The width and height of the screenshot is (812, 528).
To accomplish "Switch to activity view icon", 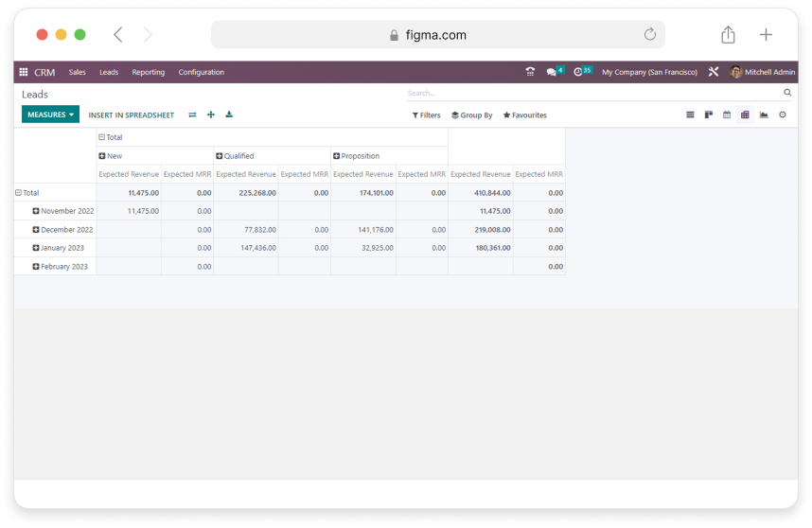I will point(783,114).
